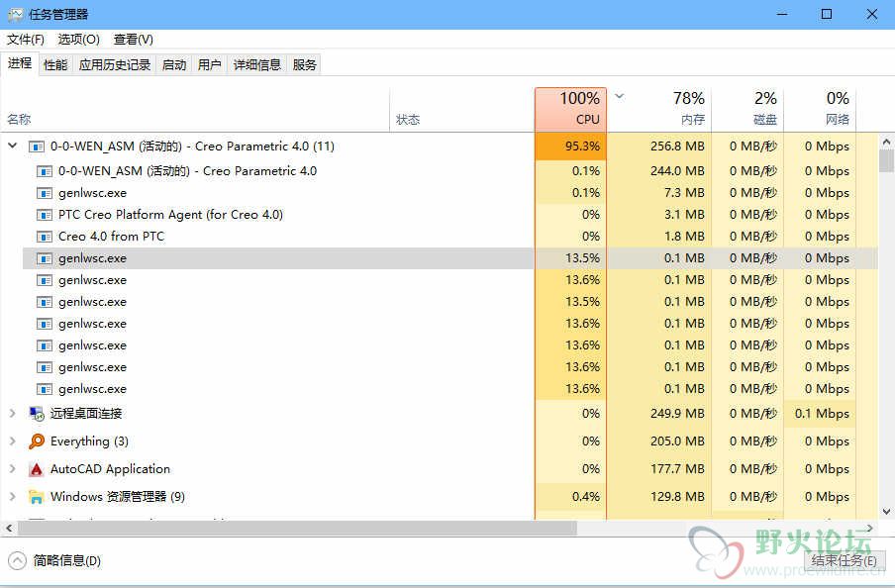The height and width of the screenshot is (588, 895).
Task: Click the highlighted genlwsc.exe row icon
Action: point(44,258)
